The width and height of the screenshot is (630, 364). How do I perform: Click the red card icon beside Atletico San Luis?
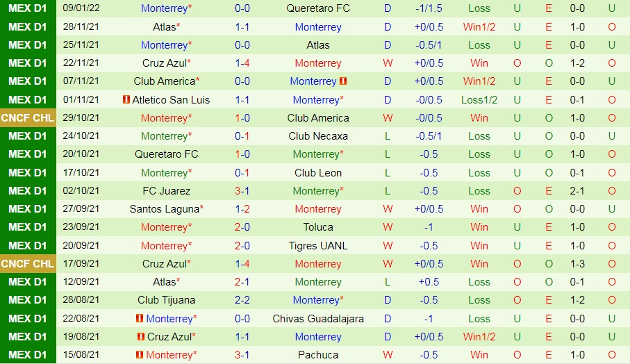[126, 99]
